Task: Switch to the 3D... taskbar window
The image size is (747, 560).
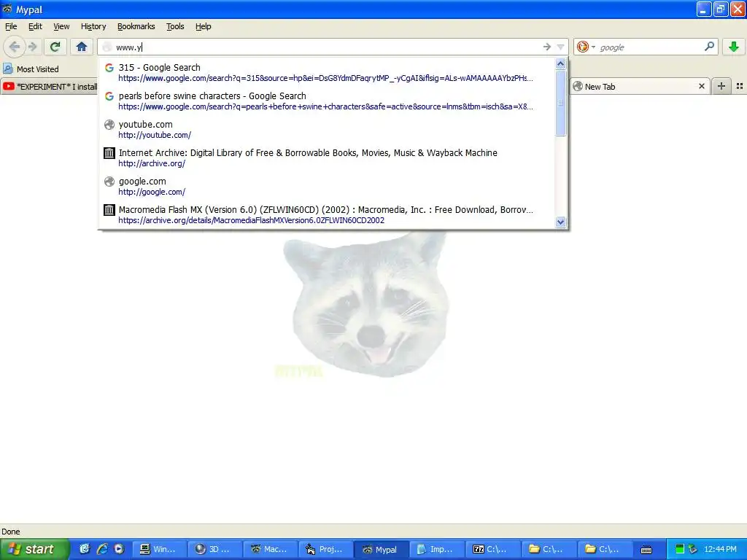Action: (x=214, y=549)
